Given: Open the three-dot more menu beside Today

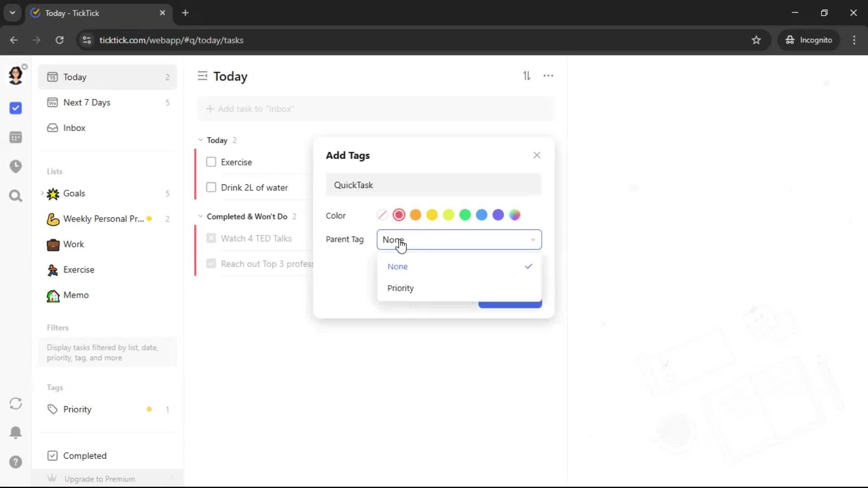Looking at the screenshot, I should tap(548, 76).
